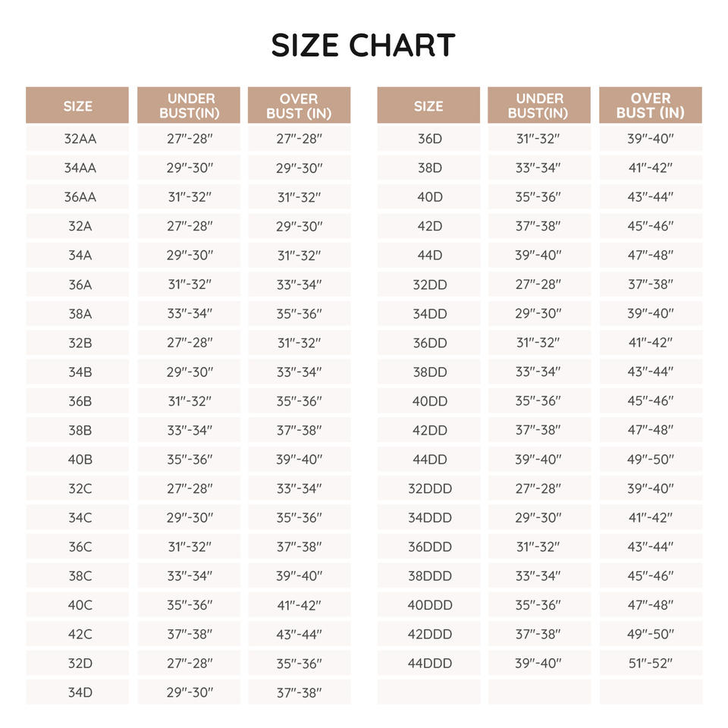728x728 pixels.
Task: Click the SIZE CHART title
Action: [363, 45]
